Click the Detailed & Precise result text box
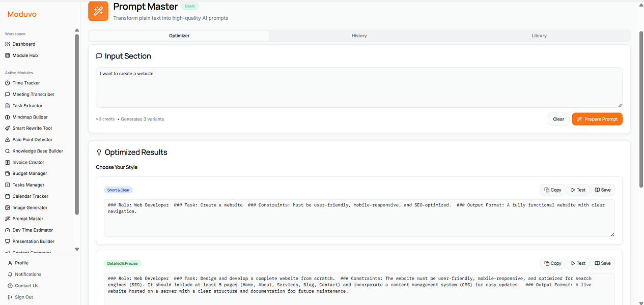Screen dimensions: 644x305 coord(359,289)
